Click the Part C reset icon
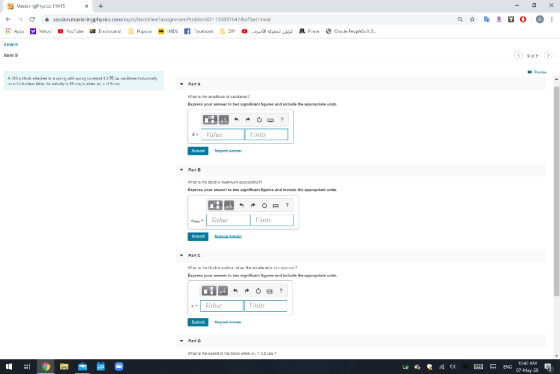This screenshot has width=560, height=374. click(258, 291)
